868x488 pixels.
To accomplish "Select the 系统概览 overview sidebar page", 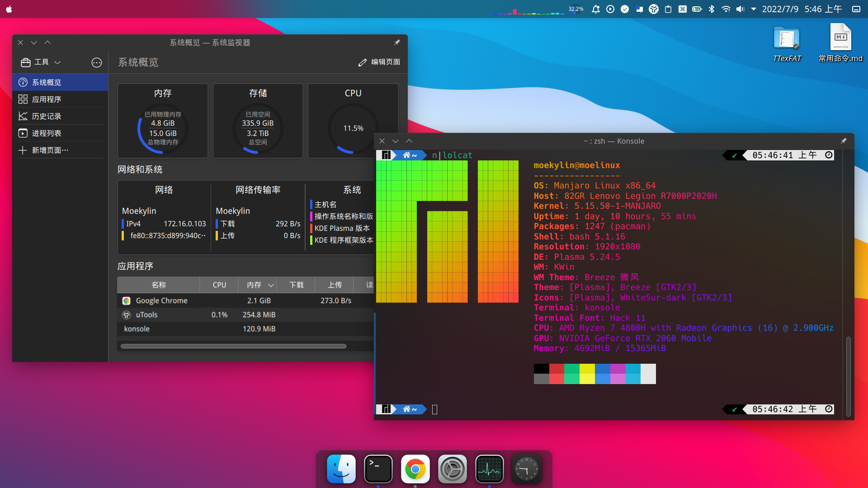I will 46,82.
